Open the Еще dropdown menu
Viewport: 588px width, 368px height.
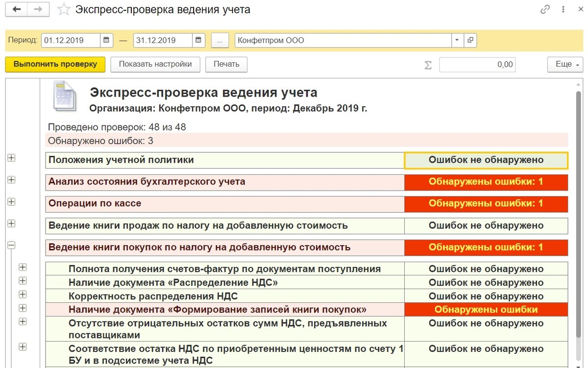565,64
